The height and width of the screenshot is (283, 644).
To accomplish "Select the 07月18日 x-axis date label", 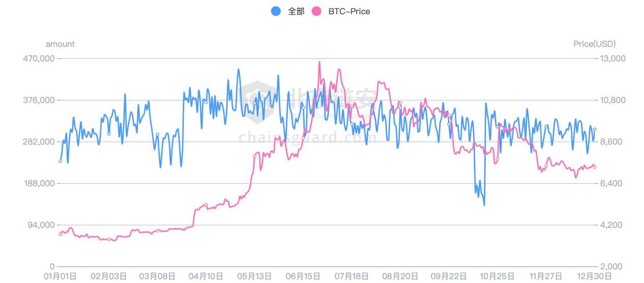I will (x=351, y=276).
